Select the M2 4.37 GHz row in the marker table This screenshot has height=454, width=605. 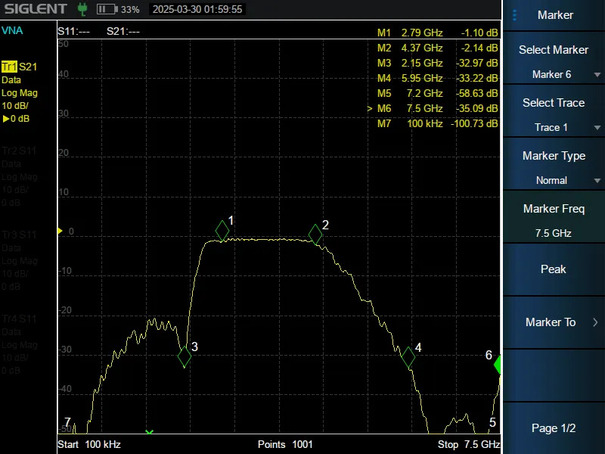click(438, 48)
